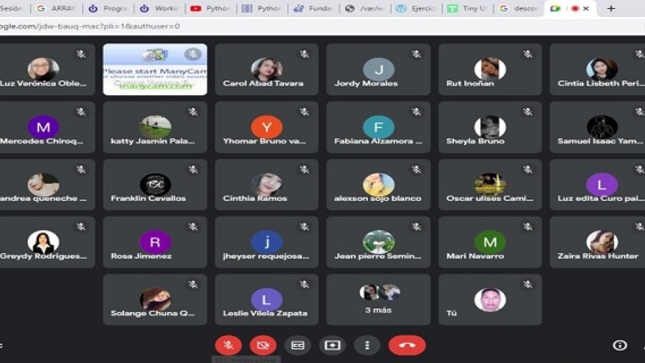
Task: Switch to the Tiny U browser tab
Action: 467,8
